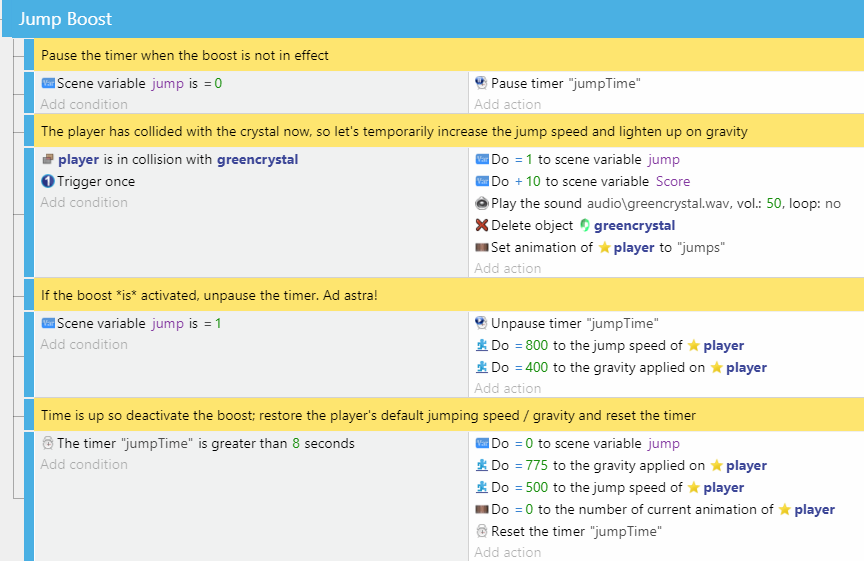
Task: Click Add action under Set animation of player
Action: [507, 268]
